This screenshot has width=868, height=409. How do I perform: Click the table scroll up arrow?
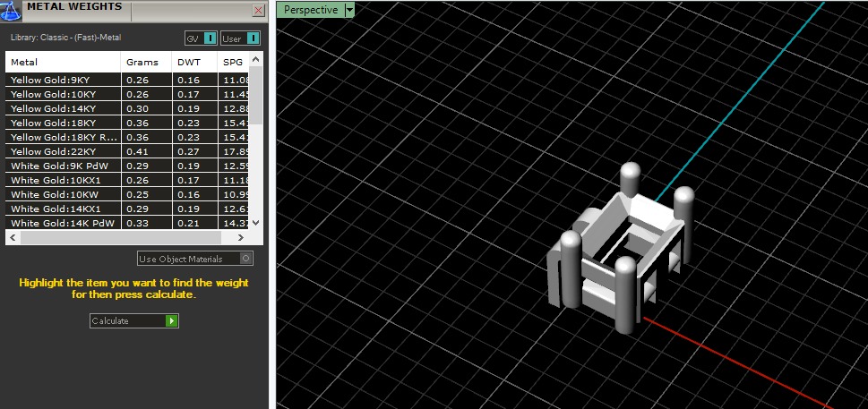(255, 59)
